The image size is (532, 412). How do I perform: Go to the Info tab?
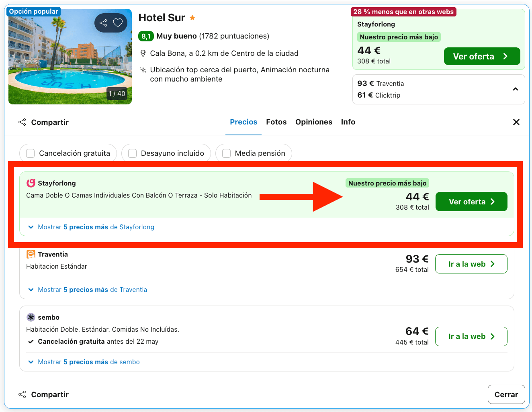pos(348,122)
